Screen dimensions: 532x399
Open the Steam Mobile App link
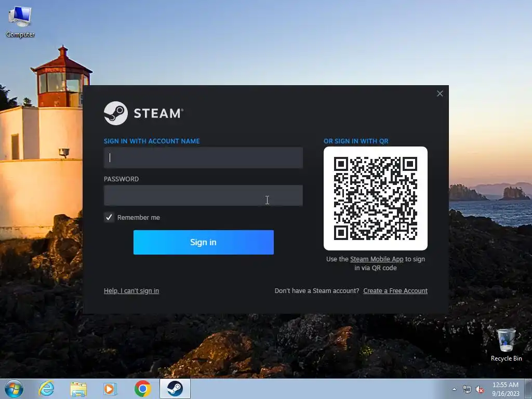click(377, 259)
